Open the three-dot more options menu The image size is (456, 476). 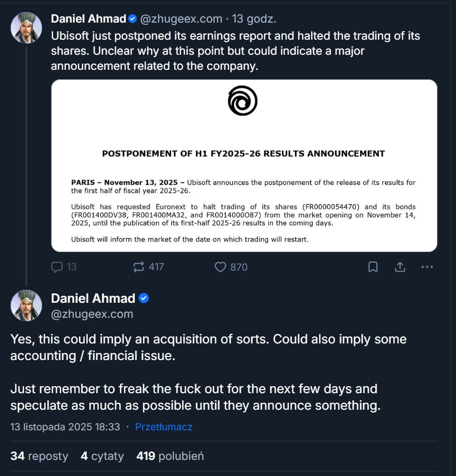tap(427, 267)
